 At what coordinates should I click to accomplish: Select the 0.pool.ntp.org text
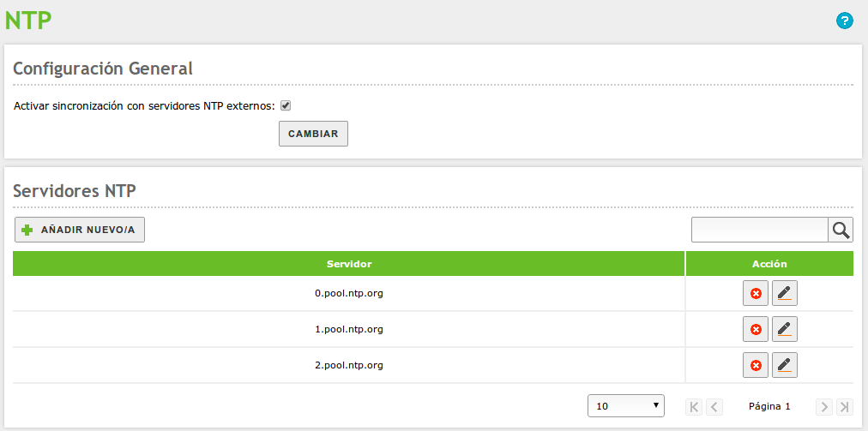point(349,293)
